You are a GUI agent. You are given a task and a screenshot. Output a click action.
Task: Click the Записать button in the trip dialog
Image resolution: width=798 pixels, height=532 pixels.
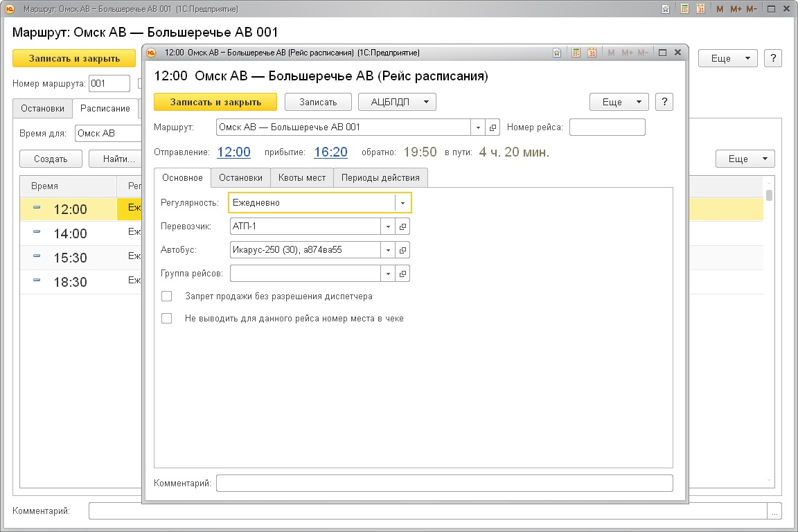coord(318,102)
